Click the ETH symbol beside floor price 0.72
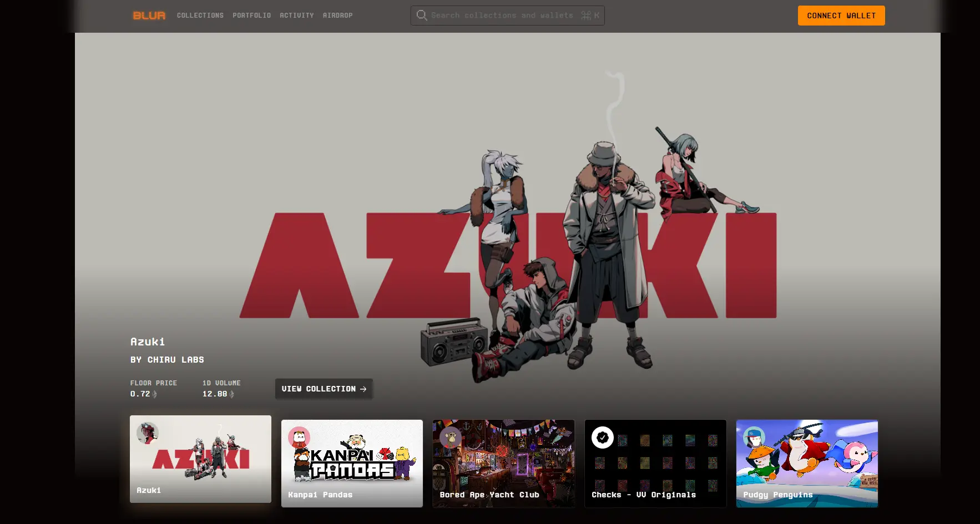980x524 pixels. [x=155, y=394]
